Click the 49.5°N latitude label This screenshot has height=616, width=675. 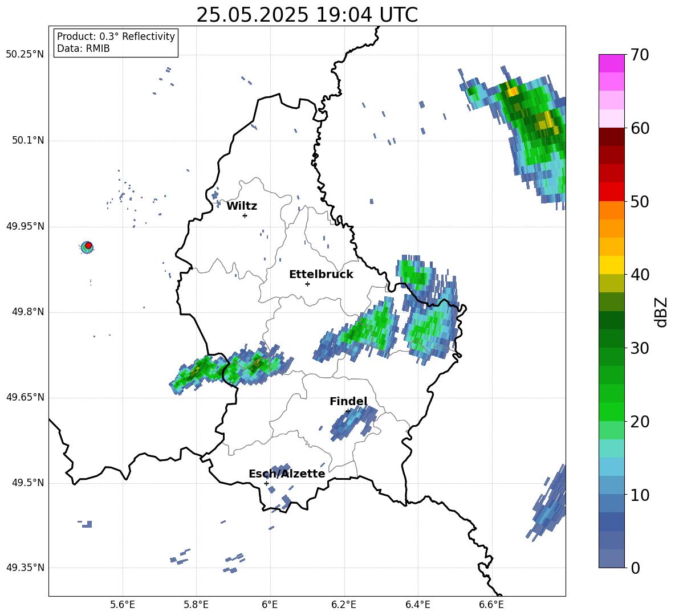tap(28, 483)
